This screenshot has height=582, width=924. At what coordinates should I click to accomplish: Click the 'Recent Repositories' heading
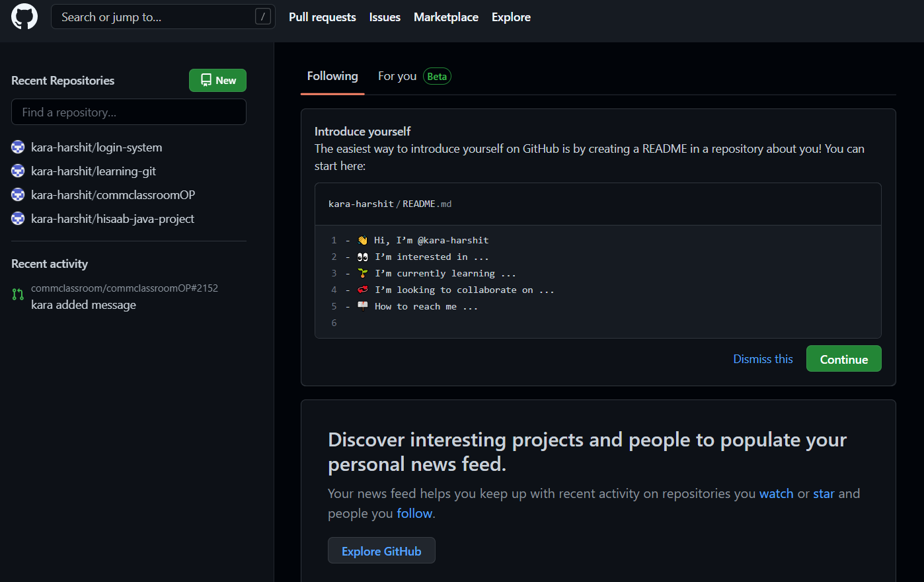[x=63, y=80]
